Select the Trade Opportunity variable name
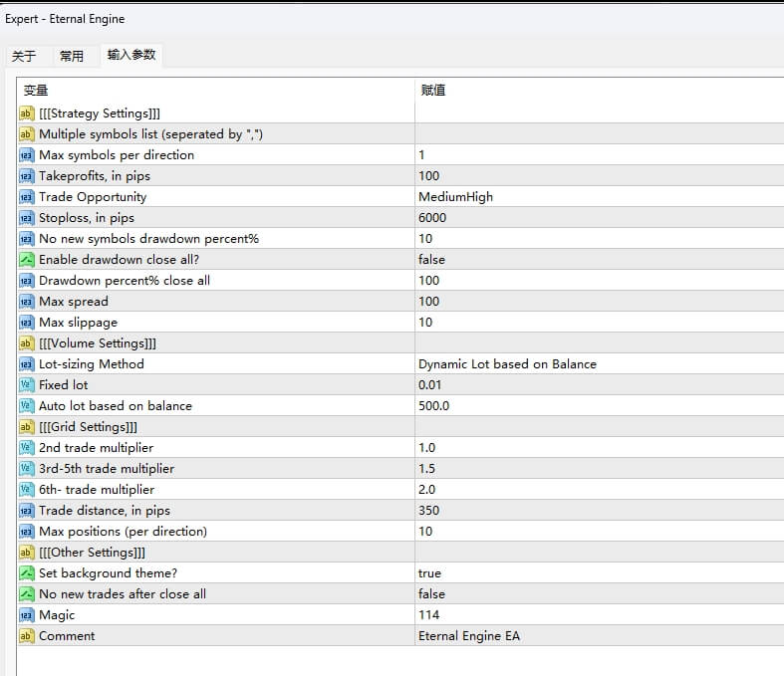 coord(93,197)
